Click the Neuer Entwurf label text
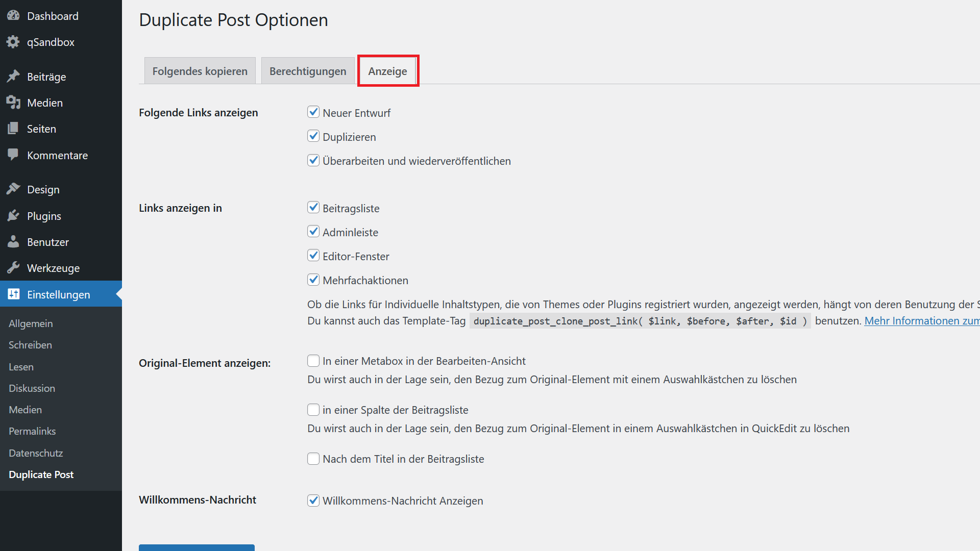Screen dimensions: 980x551 coord(356,113)
